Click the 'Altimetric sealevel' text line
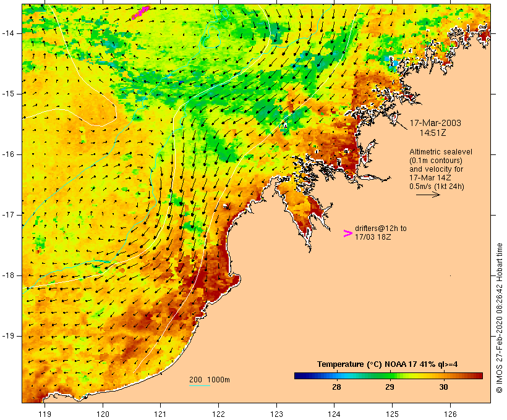This screenshot has height=420, width=507. point(441,152)
